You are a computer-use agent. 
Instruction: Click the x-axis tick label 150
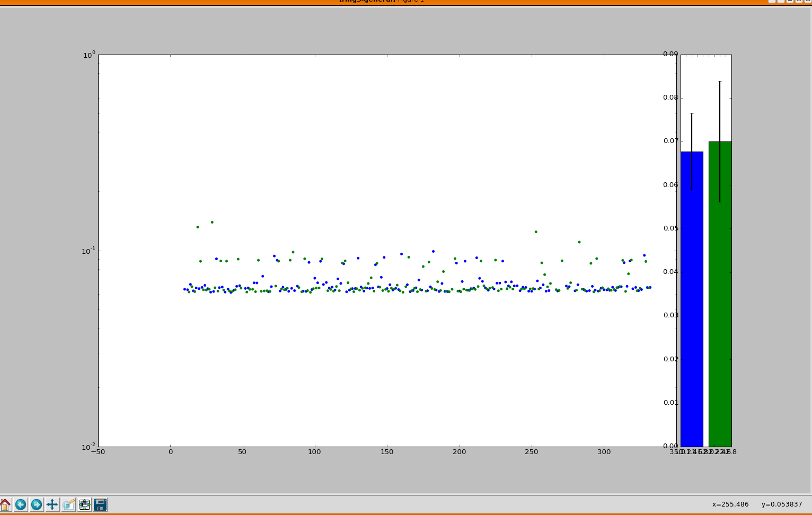tap(387, 452)
